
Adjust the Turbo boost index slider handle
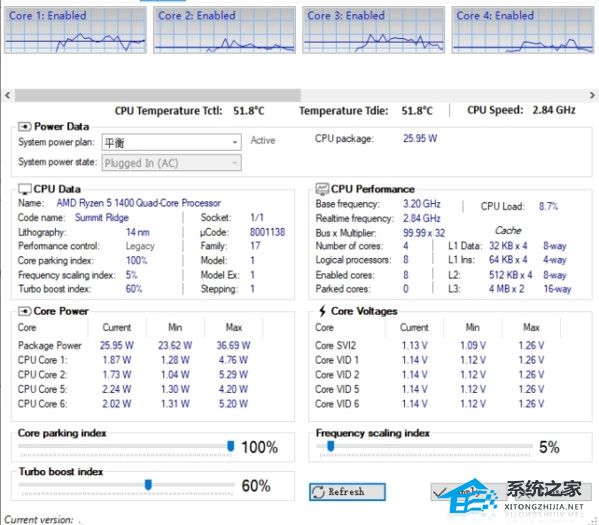pyautogui.click(x=148, y=485)
